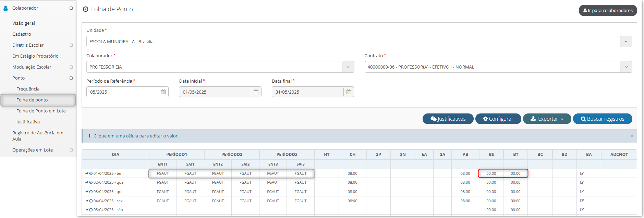644x218 pixels.
Task: Dismiss the 'Clique em uma célula' info banner
Action: 632,136
